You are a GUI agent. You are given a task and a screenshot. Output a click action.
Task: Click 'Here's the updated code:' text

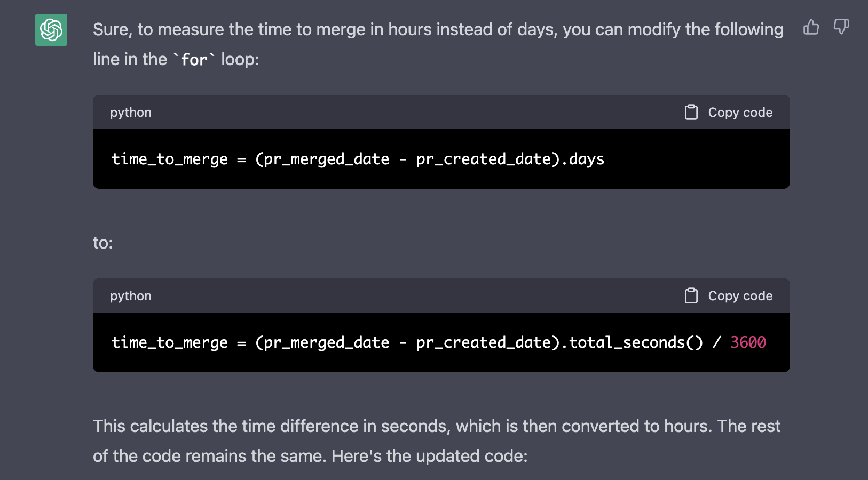[429, 456]
